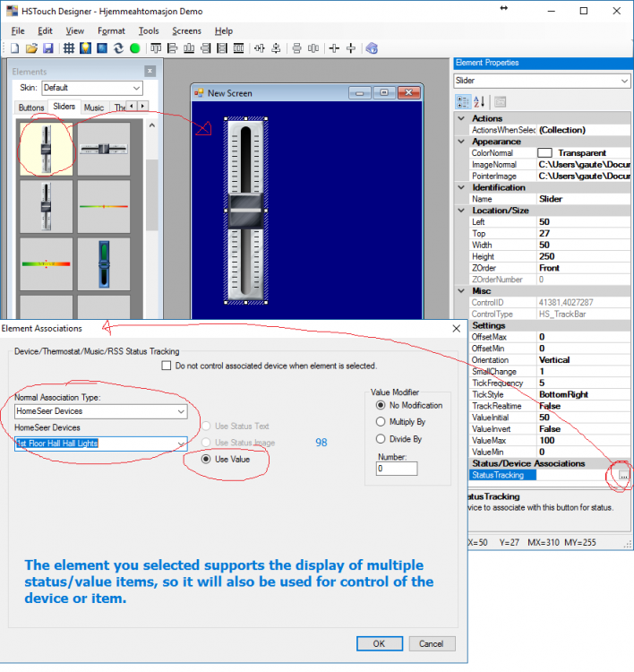This screenshot has width=634, height=672.
Task: Select the Use Value radio button
Action: click(x=207, y=460)
